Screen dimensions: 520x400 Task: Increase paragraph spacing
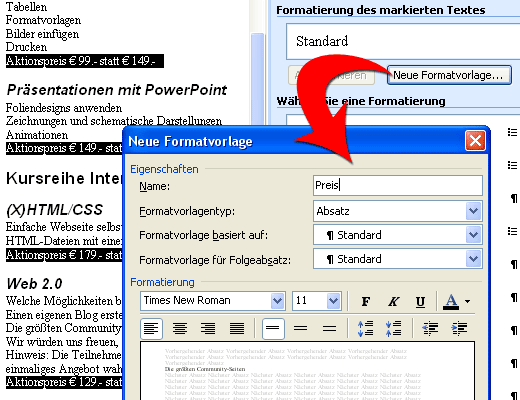365,329
